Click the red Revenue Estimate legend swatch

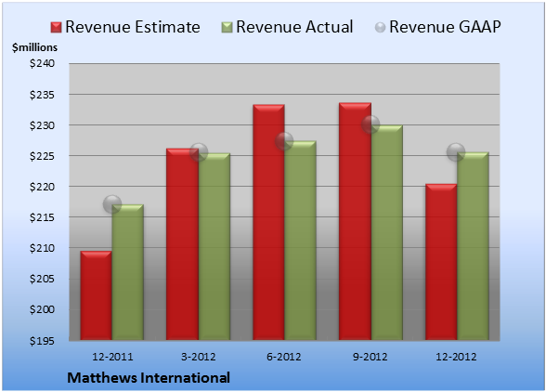click(x=56, y=28)
